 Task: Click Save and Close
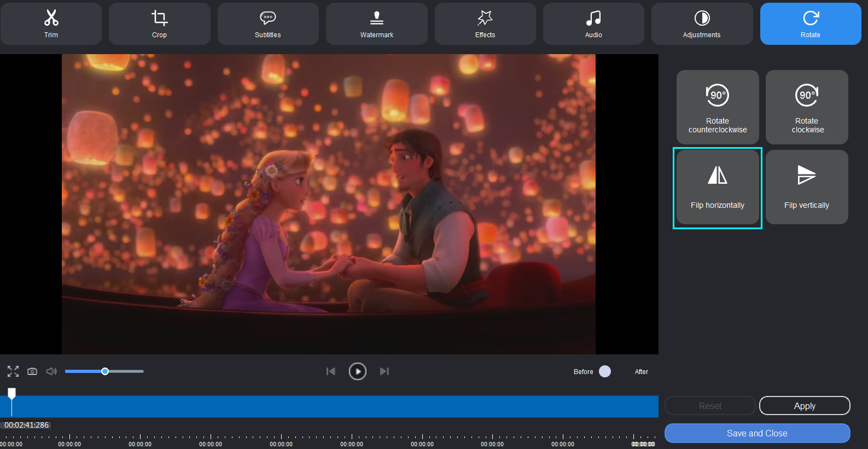758,433
